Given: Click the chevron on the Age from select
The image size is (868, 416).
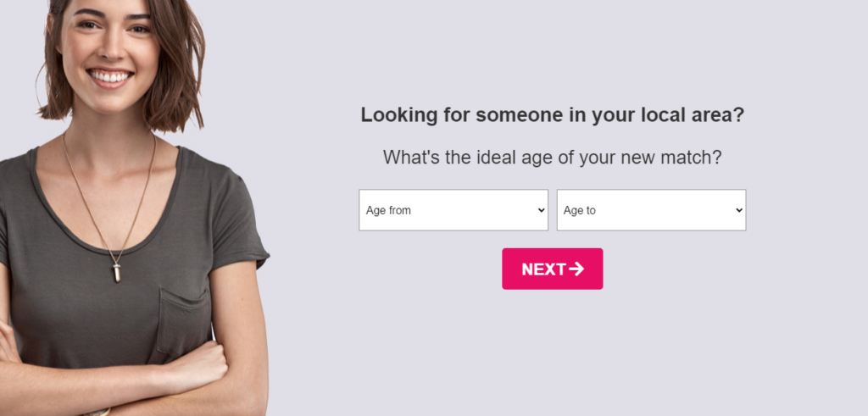Looking at the screenshot, I should tap(542, 210).
